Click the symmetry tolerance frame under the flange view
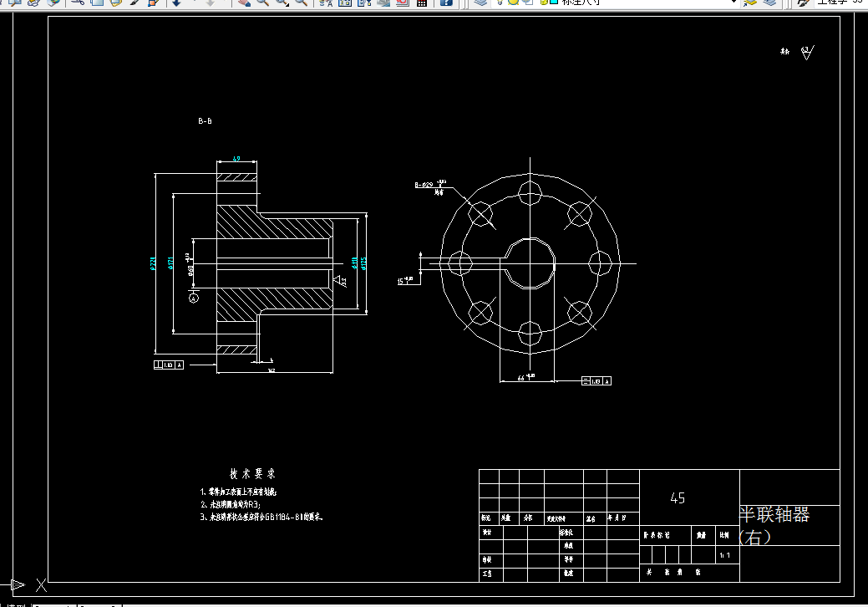The height and width of the screenshot is (607, 868). tap(596, 381)
